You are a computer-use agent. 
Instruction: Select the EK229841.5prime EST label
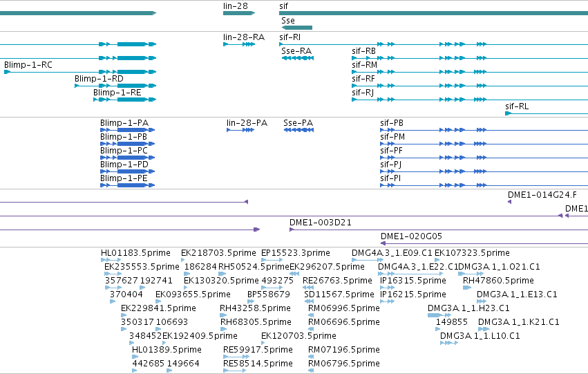point(158,309)
